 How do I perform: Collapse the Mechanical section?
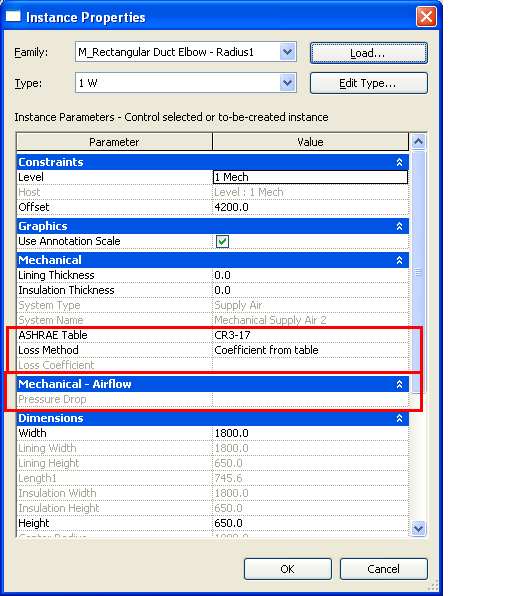coord(399,260)
